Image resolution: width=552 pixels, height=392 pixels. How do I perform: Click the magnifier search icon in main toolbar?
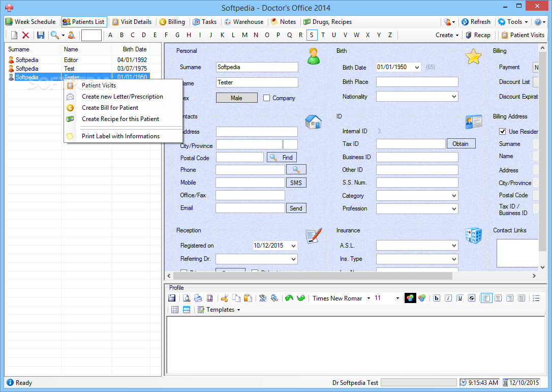tap(54, 35)
